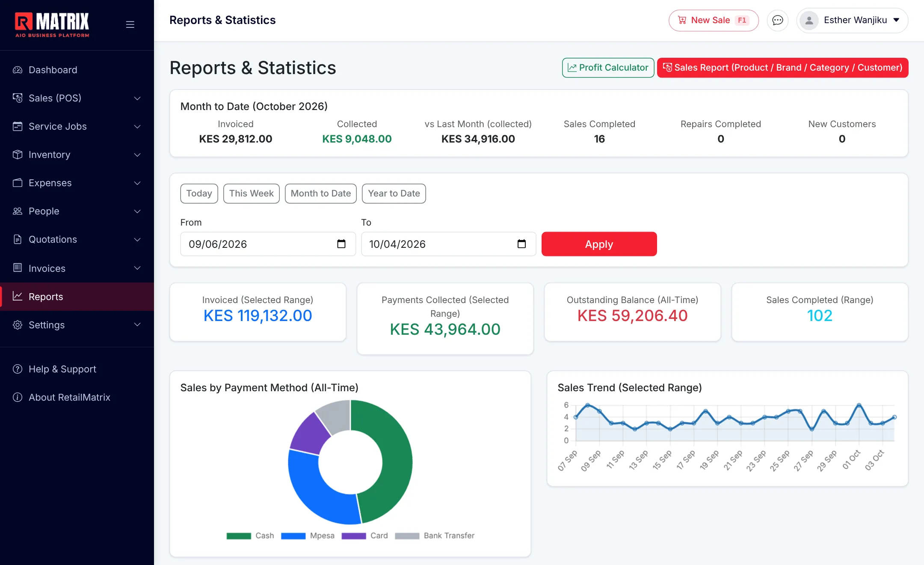
Task: Select the This Week range filter
Action: click(x=251, y=193)
